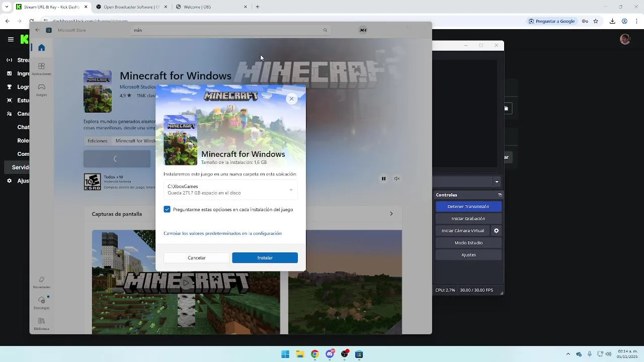Image resolution: width=644 pixels, height=362 pixels.
Task: Open Novedades in Microsoft Store sidebar
Action: point(41,282)
